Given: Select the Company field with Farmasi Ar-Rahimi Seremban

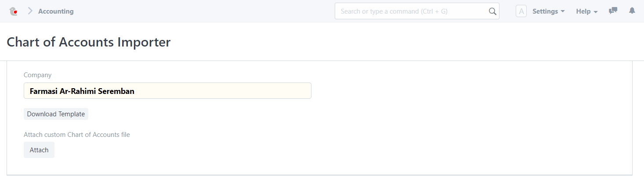Looking at the screenshot, I should click(167, 91).
